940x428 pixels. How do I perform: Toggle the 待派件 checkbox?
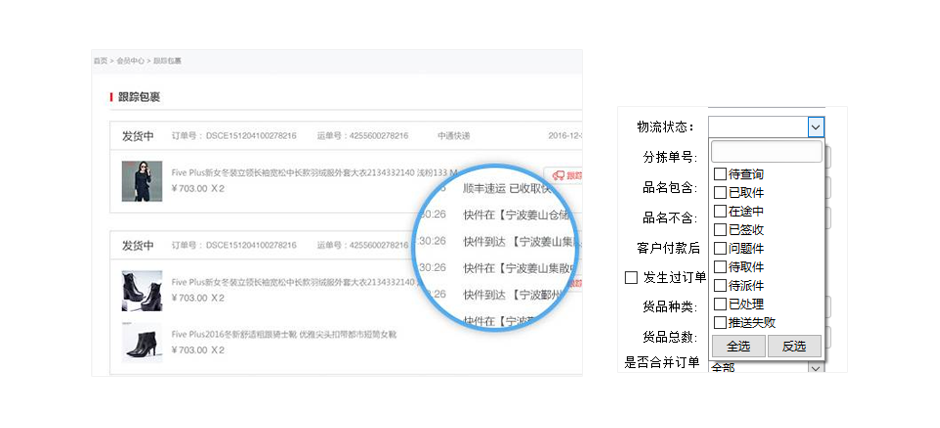tap(720, 286)
